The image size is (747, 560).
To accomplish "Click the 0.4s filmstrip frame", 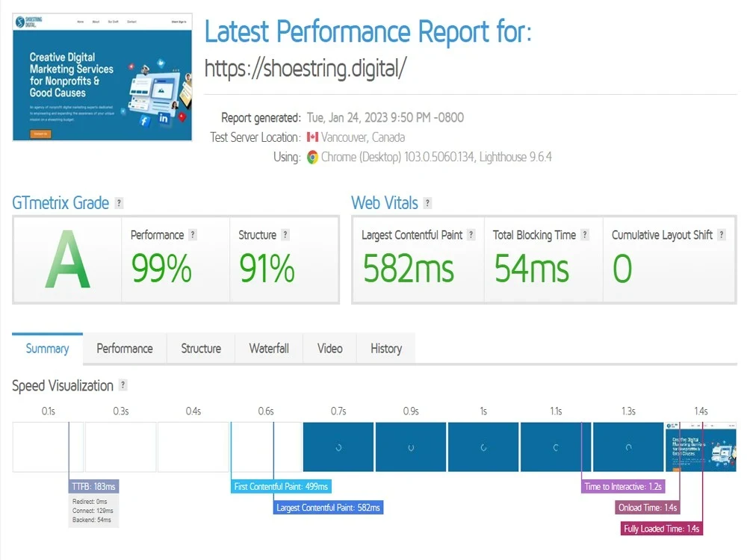I will coord(193,447).
